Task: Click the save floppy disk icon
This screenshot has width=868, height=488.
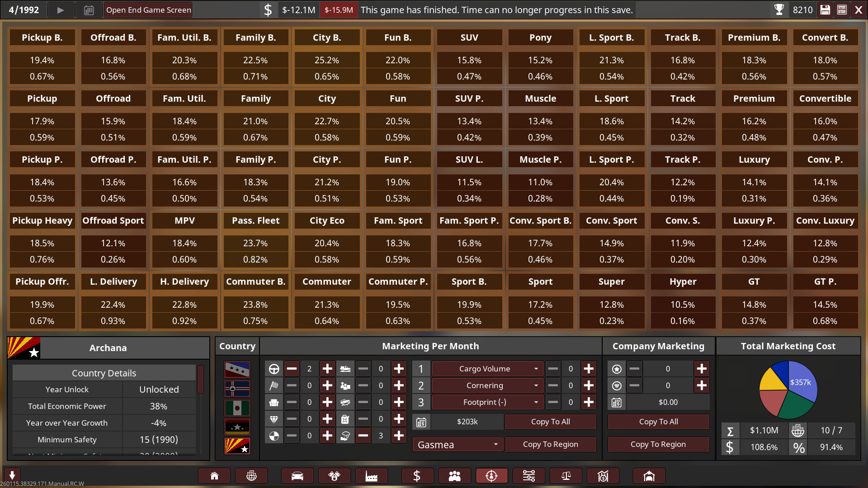Action: [825, 10]
